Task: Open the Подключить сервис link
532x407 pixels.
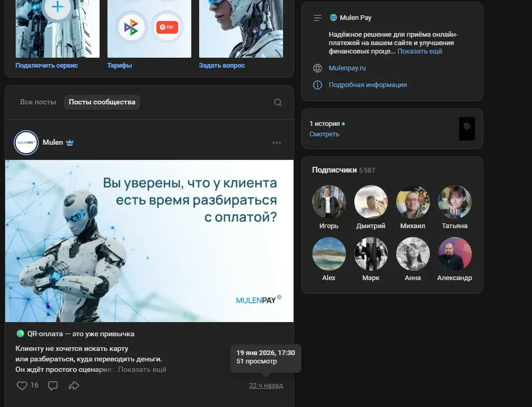Action: click(x=47, y=65)
